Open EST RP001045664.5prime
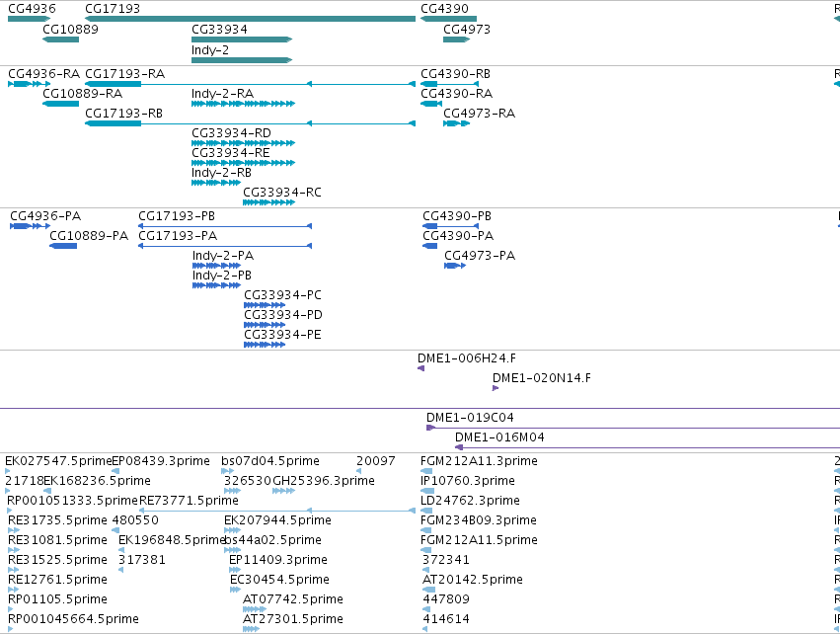840x634 pixels. (x=73, y=619)
